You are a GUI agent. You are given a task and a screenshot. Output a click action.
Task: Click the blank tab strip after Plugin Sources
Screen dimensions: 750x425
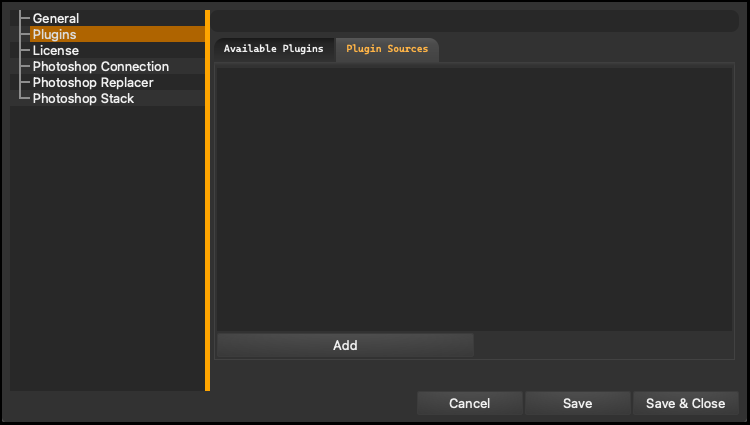pyautogui.click(x=587, y=50)
